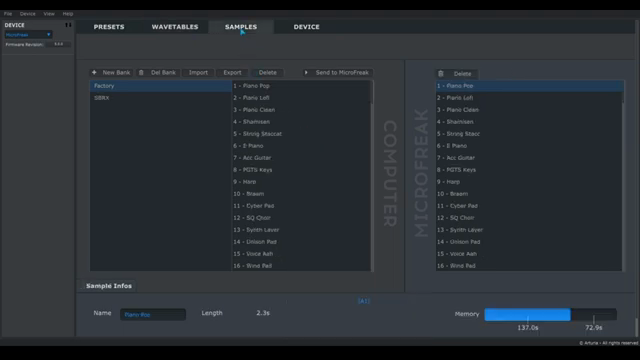
Task: Select "8 - PGTS Keys" in MicroFreak list
Action: tap(529, 170)
